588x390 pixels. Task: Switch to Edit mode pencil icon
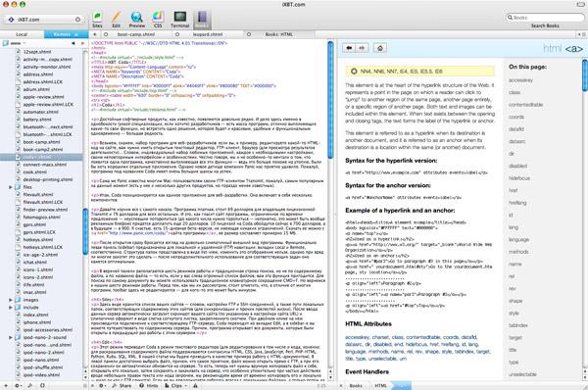point(117,20)
